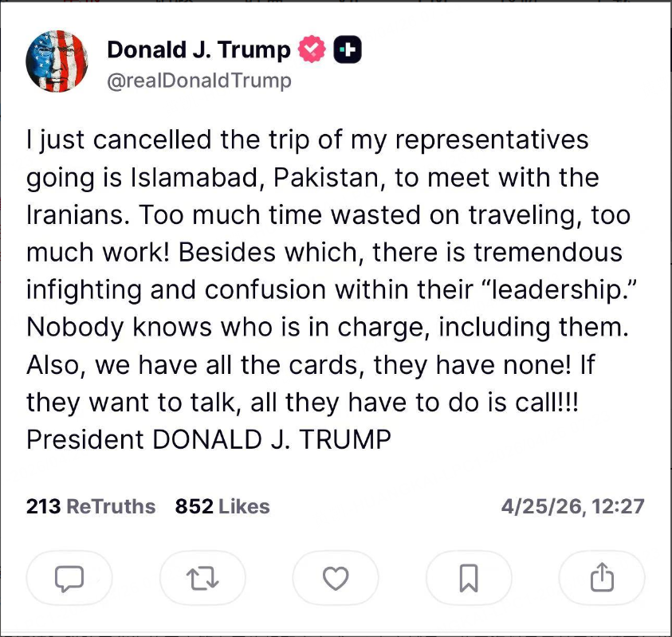This screenshot has height=637, width=672.
Task: Bookmark this post
Action: (469, 578)
